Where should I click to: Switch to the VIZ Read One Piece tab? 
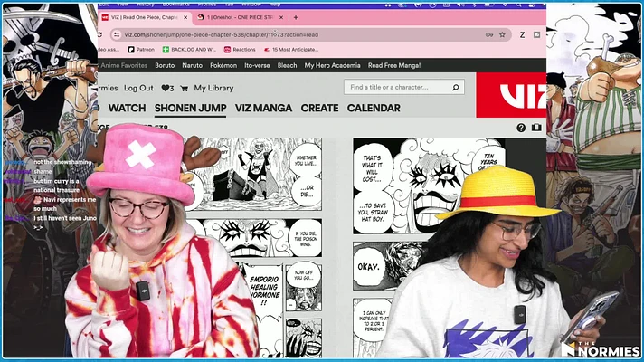click(145, 18)
